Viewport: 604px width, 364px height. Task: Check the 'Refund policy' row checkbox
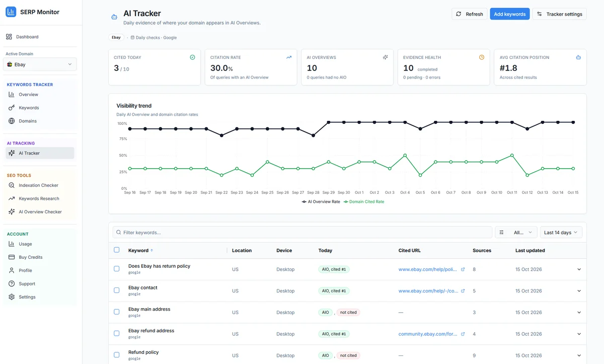(117, 355)
